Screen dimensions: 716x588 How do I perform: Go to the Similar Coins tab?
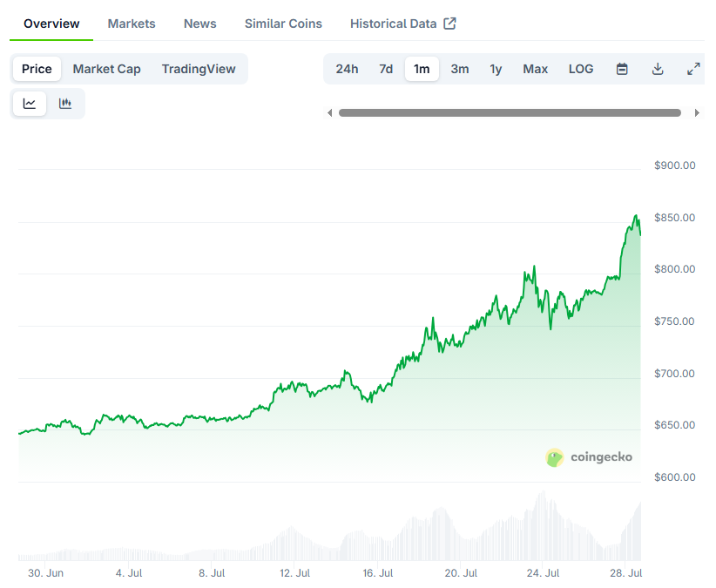283,24
